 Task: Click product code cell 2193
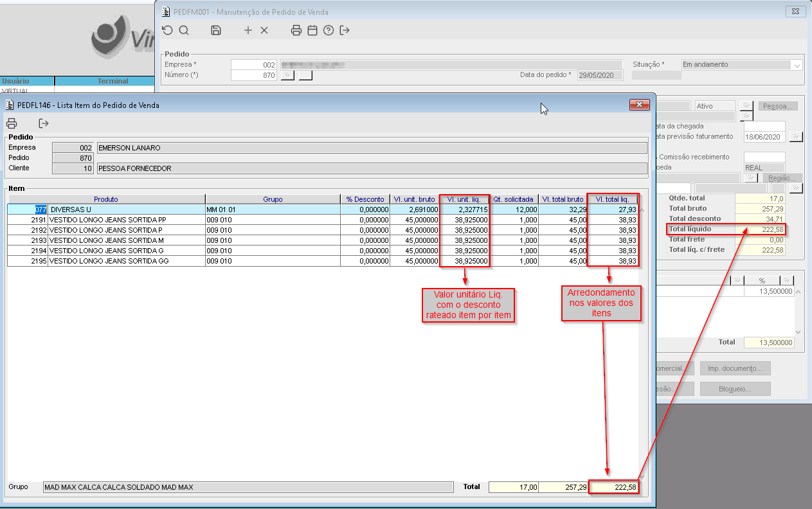[x=28, y=240]
